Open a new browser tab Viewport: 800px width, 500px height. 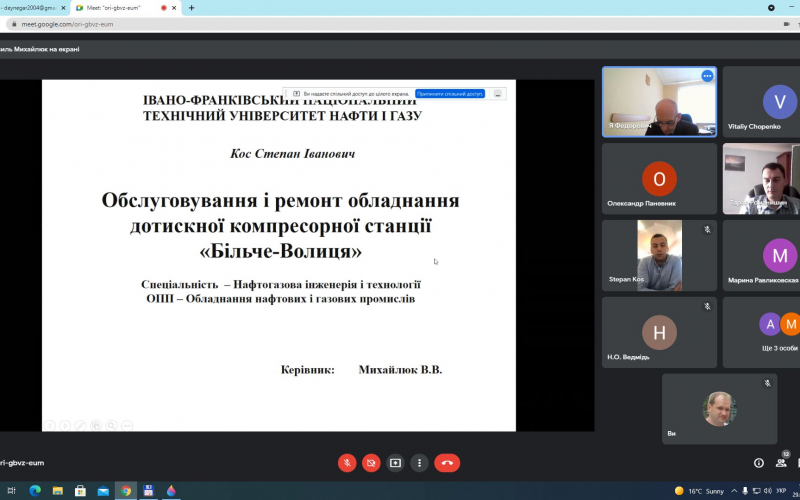[191, 8]
